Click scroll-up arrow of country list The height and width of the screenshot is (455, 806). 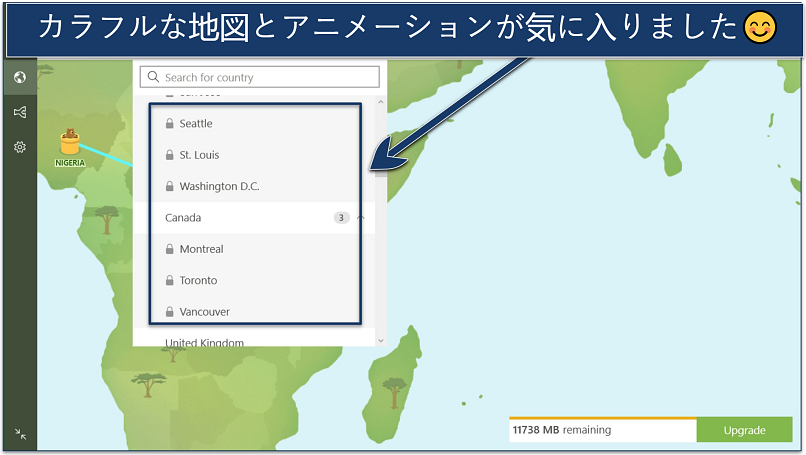(380, 102)
